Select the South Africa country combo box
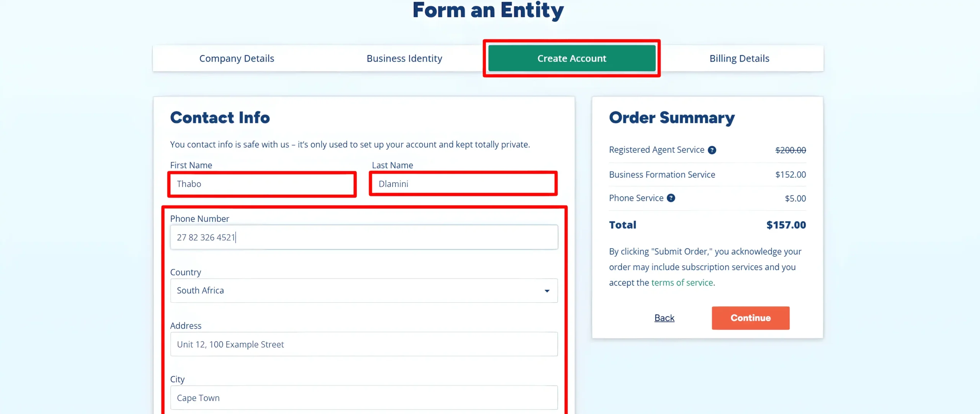Viewport: 980px width, 414px height. 364,290
